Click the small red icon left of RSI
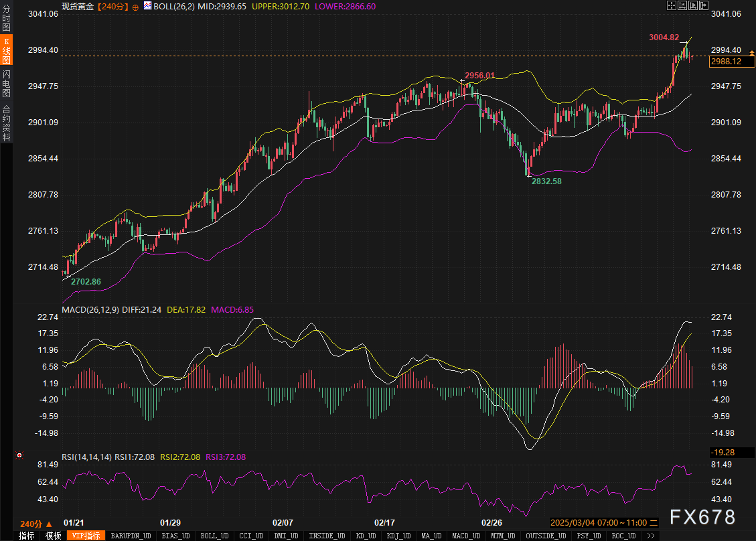Viewport: 756px width, 541px height. pos(19,456)
